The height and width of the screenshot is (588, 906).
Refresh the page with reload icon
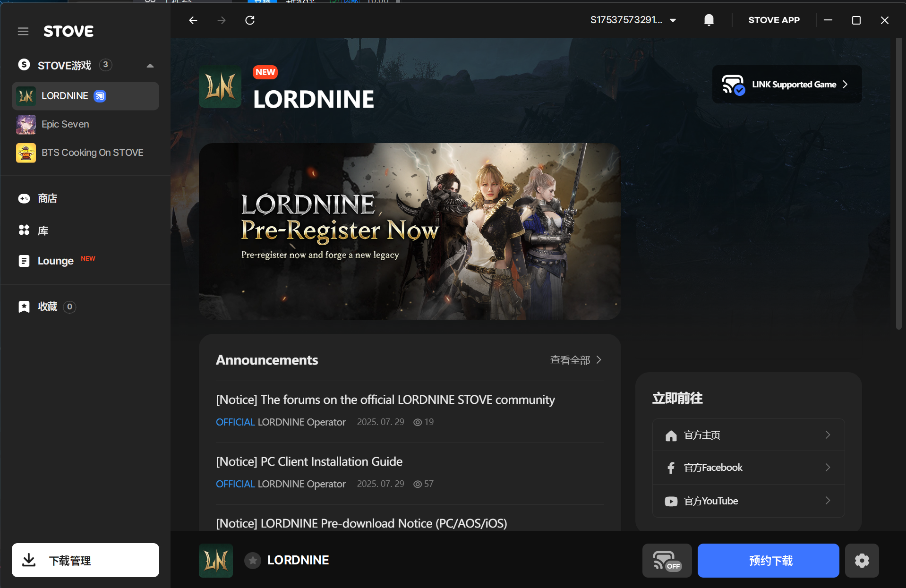point(250,20)
